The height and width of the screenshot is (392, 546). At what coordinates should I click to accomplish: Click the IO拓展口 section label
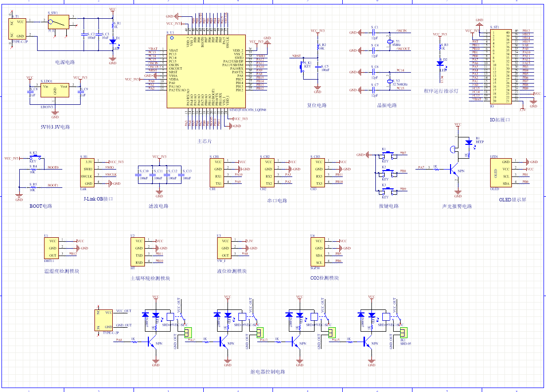(500, 120)
